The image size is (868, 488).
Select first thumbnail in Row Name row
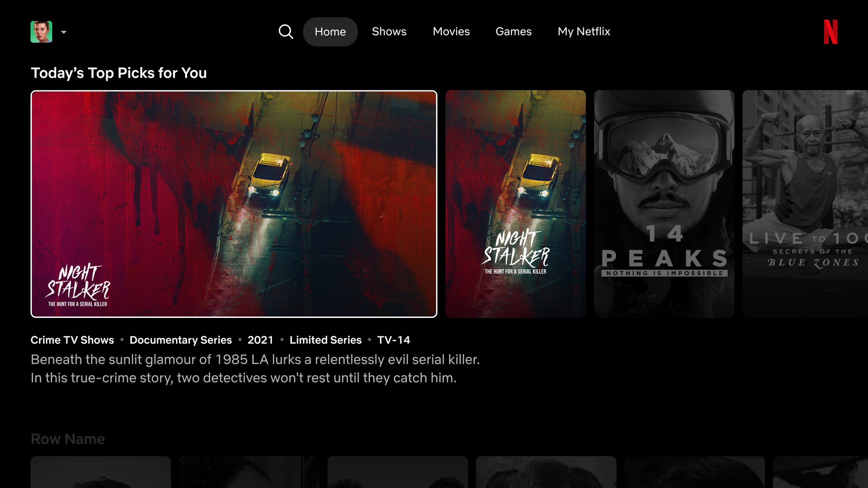101,472
